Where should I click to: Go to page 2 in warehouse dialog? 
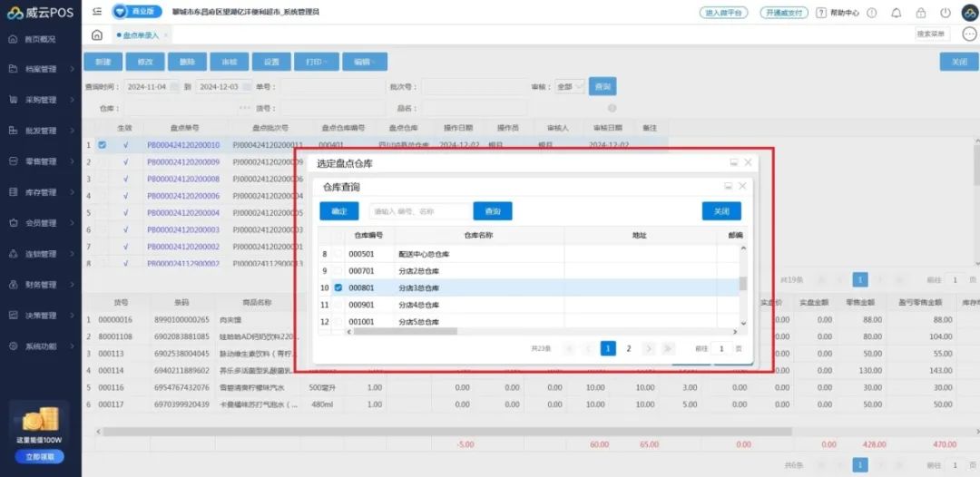pyautogui.click(x=629, y=348)
